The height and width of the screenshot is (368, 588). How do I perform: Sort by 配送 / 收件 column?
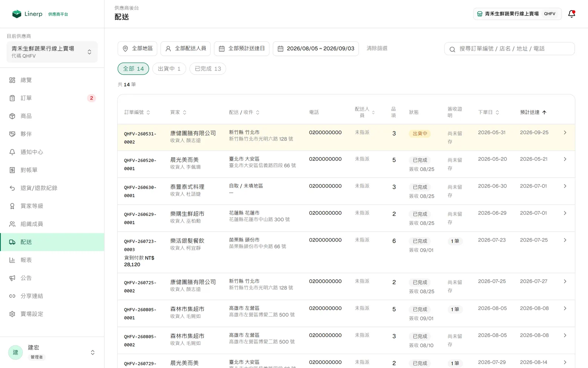pos(244,112)
